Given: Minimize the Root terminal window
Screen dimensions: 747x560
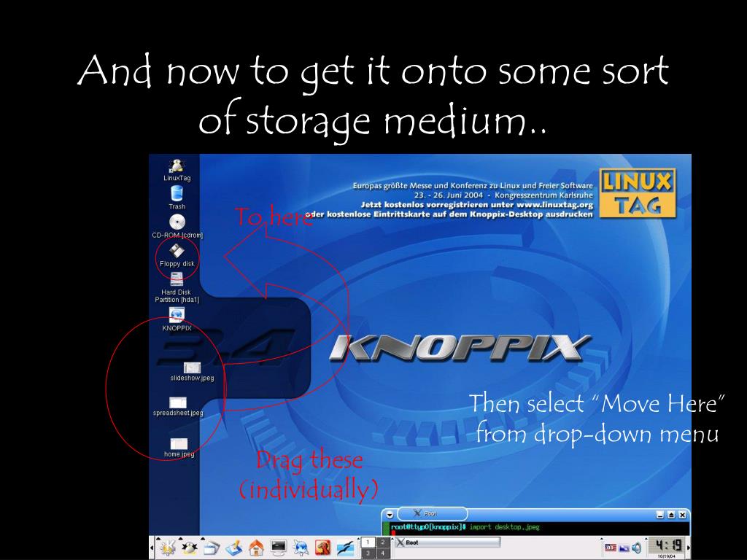Looking at the screenshot, I should (x=659, y=515).
